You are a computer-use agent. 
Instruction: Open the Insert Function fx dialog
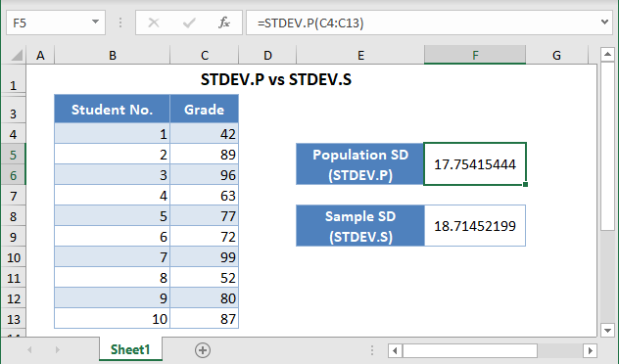[224, 23]
